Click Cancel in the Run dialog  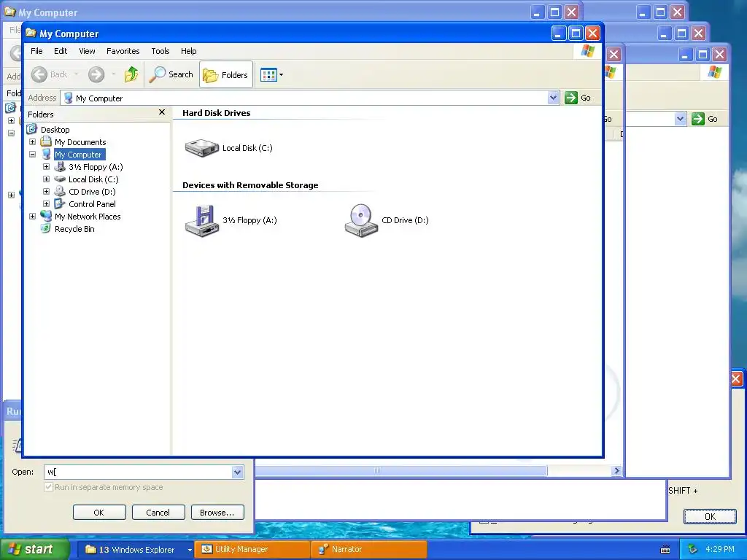click(x=158, y=513)
